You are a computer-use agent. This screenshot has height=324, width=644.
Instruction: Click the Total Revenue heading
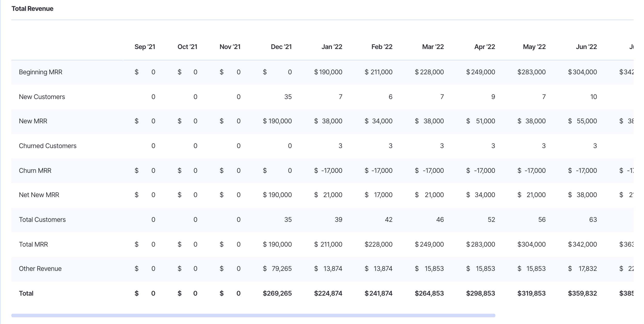pos(32,9)
